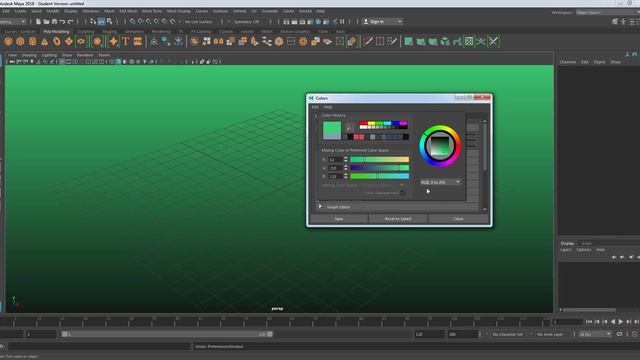This screenshot has width=640, height=360.
Task: Toggle select by object type mode
Action: click(x=101, y=21)
